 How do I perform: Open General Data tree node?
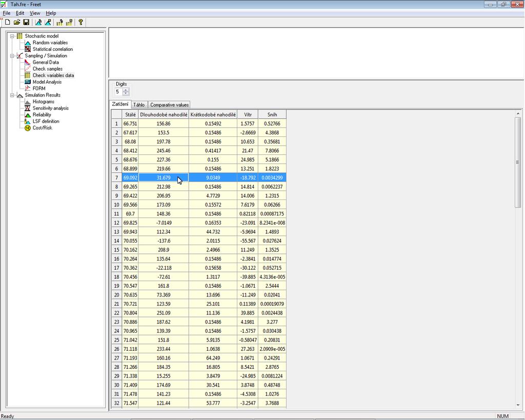point(46,62)
